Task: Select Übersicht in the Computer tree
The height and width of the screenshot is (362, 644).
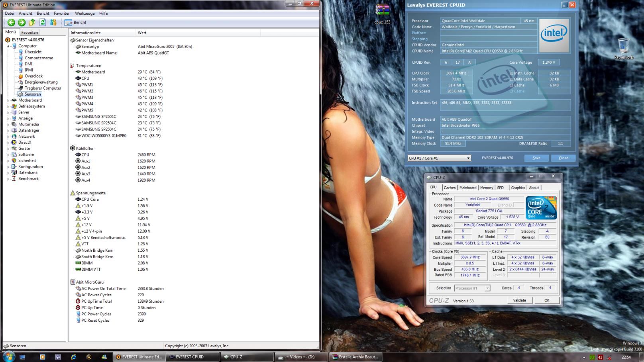Action: (33, 52)
